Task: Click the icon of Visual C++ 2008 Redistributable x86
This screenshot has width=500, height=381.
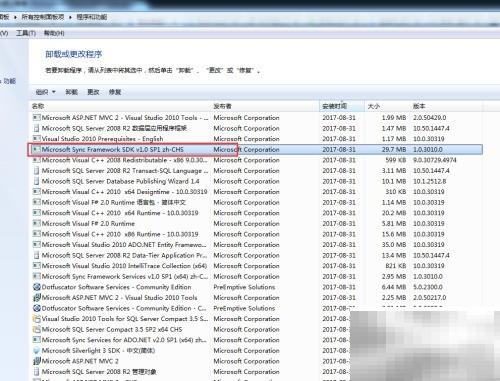Action: (37, 160)
